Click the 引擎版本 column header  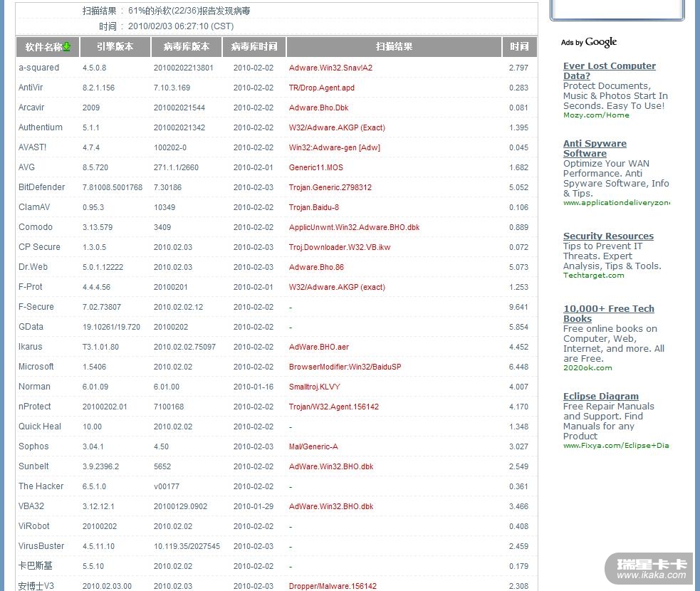[115, 46]
